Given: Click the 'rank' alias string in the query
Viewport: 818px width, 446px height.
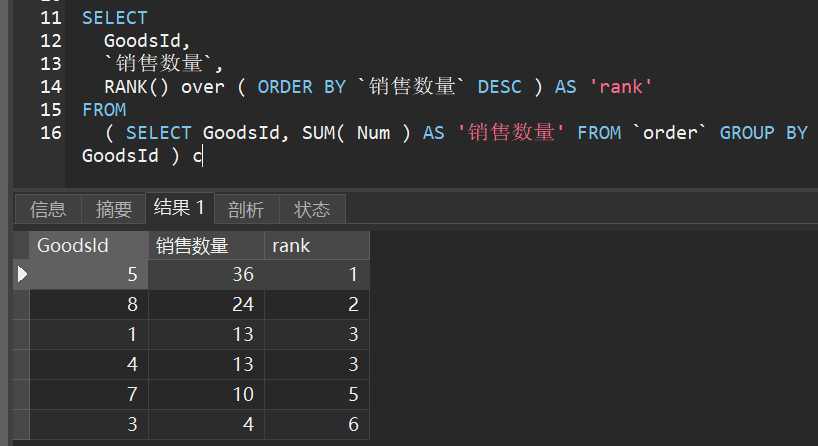Looking at the screenshot, I should pos(620,87).
